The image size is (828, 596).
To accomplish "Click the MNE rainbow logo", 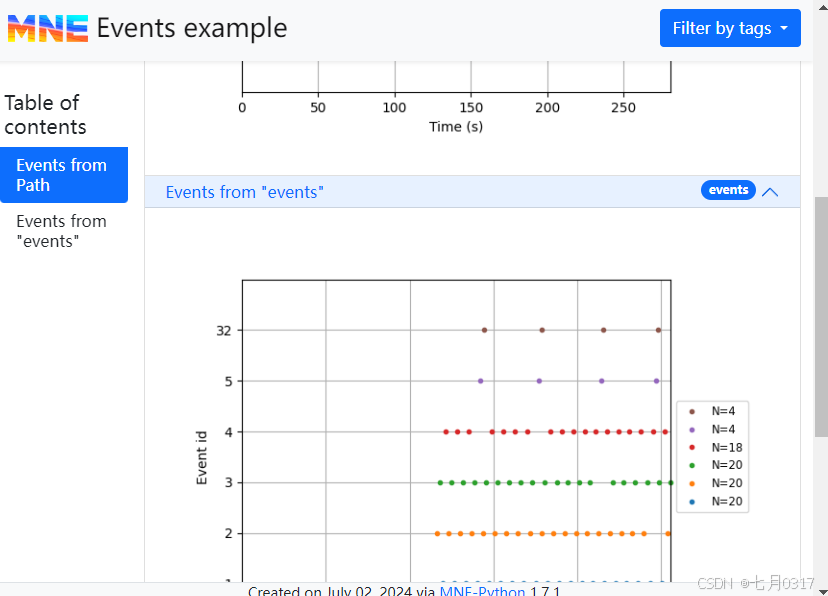I will point(47,28).
